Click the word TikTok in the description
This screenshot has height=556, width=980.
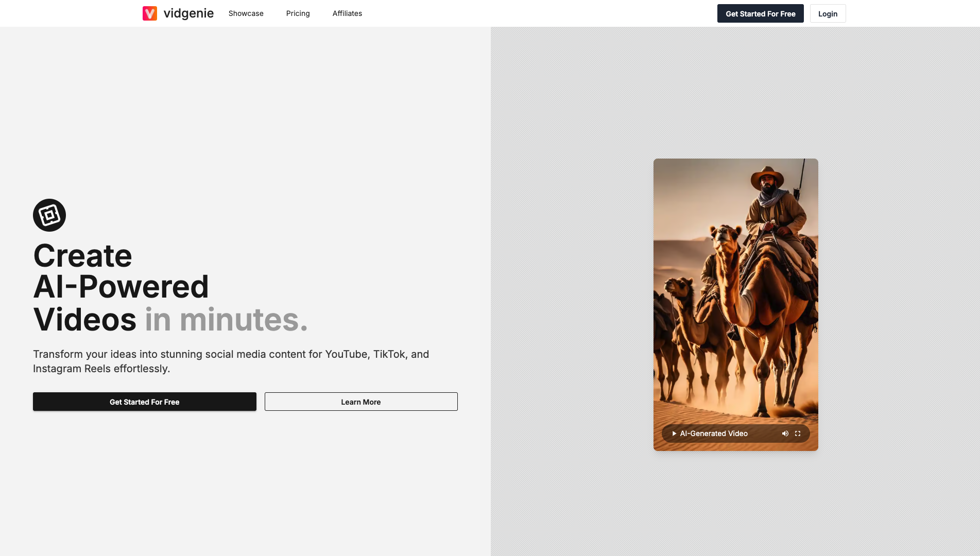tap(389, 354)
